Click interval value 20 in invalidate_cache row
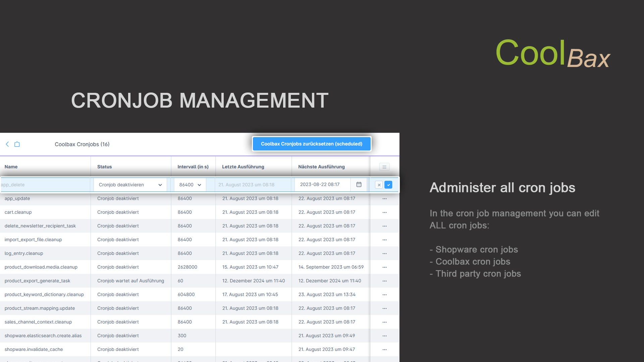Image resolution: width=644 pixels, height=362 pixels. click(180, 350)
